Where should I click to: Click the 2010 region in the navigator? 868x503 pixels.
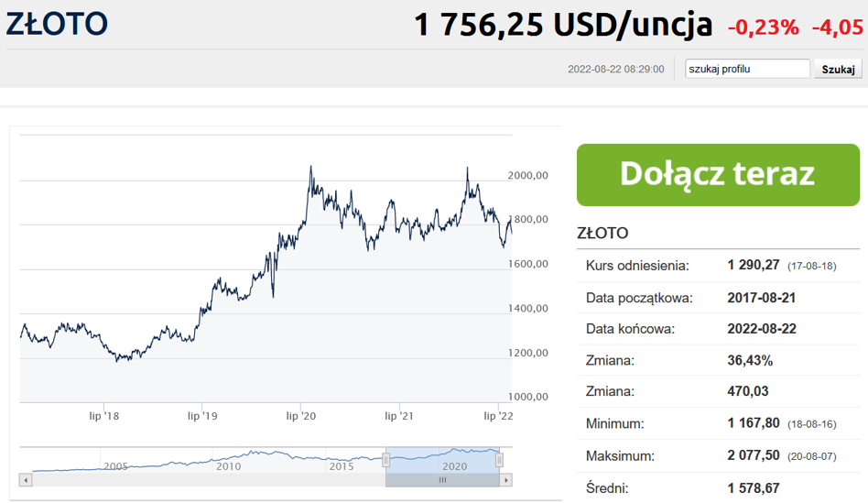coord(228,465)
